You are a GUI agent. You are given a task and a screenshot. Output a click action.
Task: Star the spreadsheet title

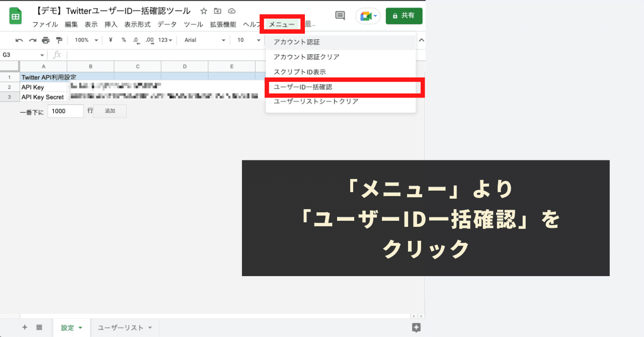point(203,10)
